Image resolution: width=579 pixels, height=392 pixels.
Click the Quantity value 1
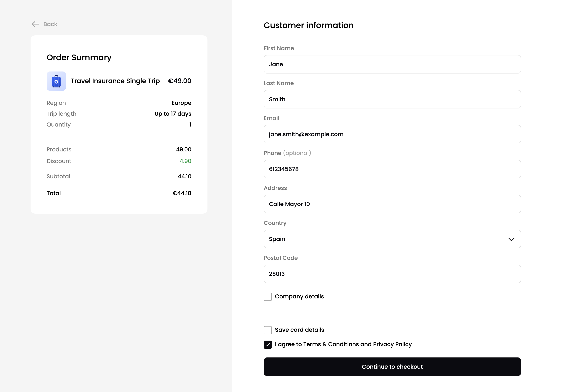pyautogui.click(x=190, y=125)
